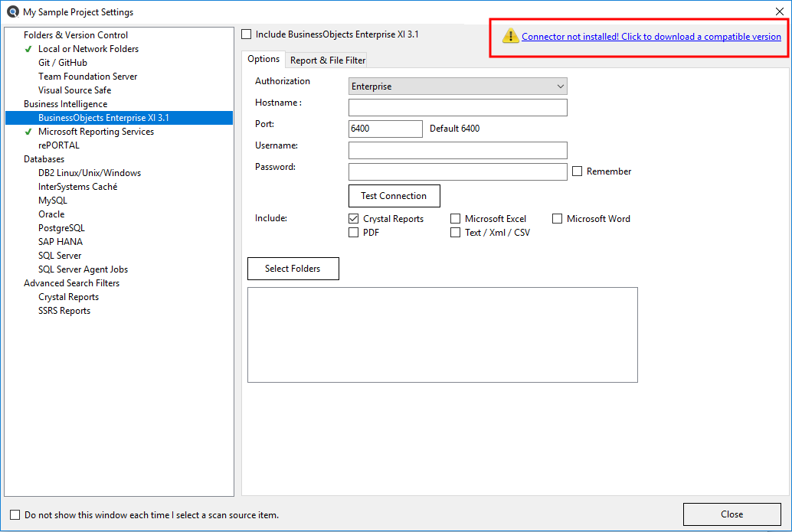Select rePORTAL in the tree
The height and width of the screenshot is (532, 792).
point(59,145)
